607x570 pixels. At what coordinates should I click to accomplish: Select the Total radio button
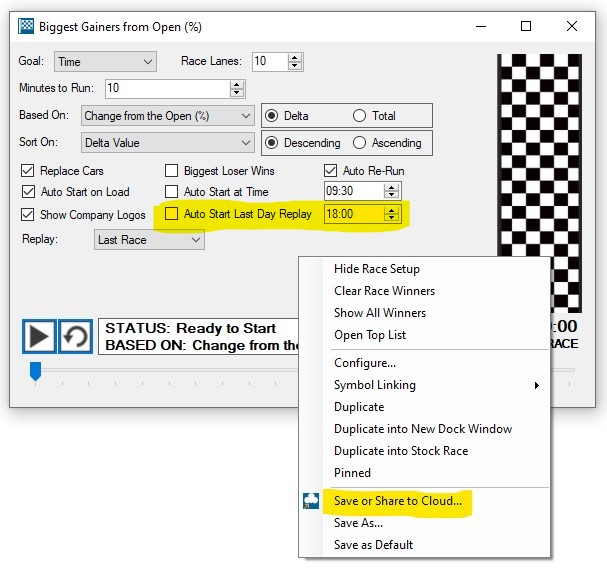[359, 116]
